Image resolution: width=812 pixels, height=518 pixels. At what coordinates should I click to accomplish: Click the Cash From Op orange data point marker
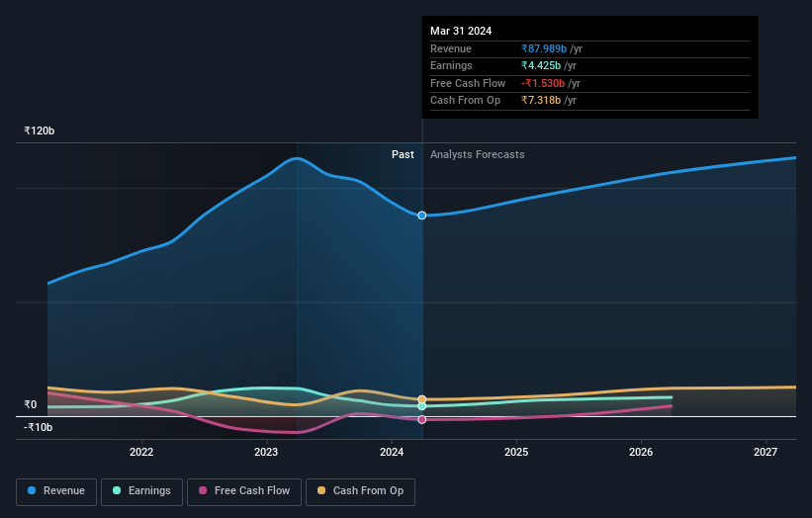(x=422, y=399)
